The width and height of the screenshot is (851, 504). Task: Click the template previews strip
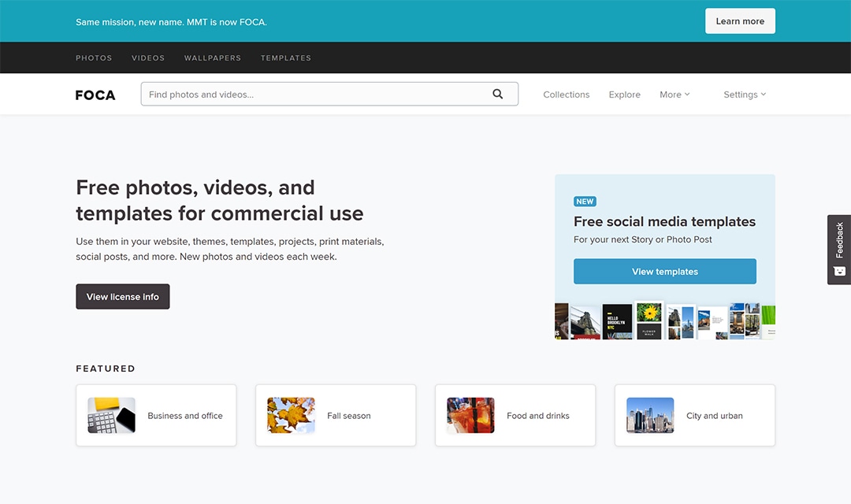coord(665,321)
